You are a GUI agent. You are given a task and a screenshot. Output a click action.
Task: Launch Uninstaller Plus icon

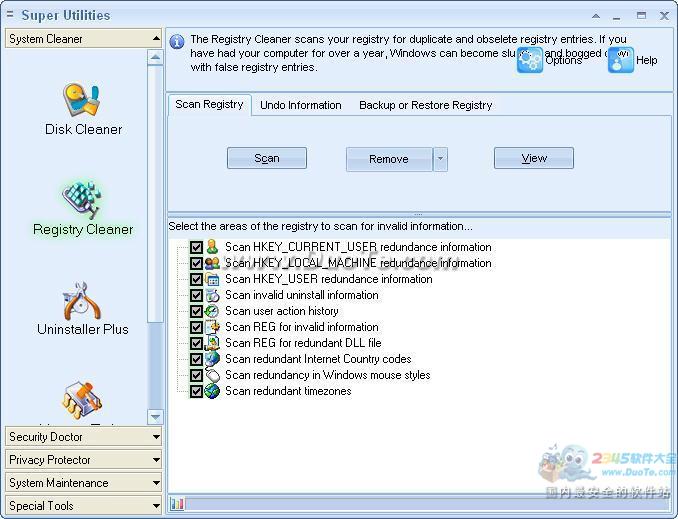pyautogui.click(x=82, y=301)
